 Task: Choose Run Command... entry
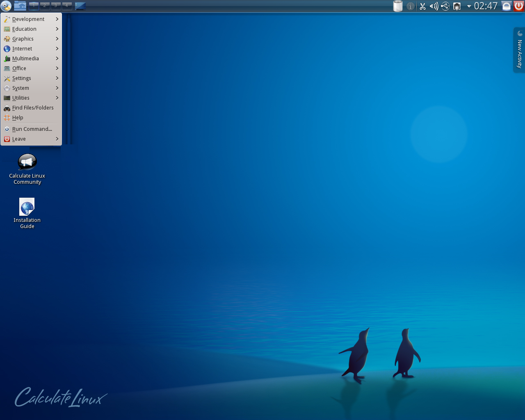(31, 129)
